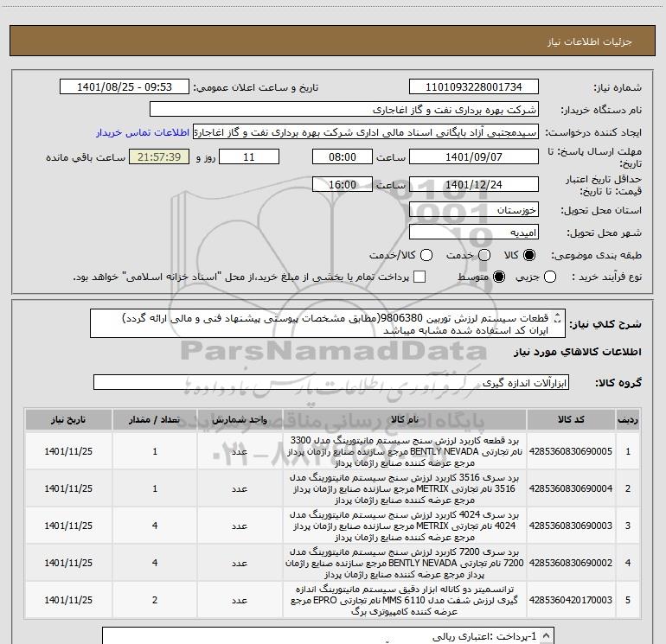The image size is (666, 644).
Task: Click the general need description text box
Action: click(328, 323)
